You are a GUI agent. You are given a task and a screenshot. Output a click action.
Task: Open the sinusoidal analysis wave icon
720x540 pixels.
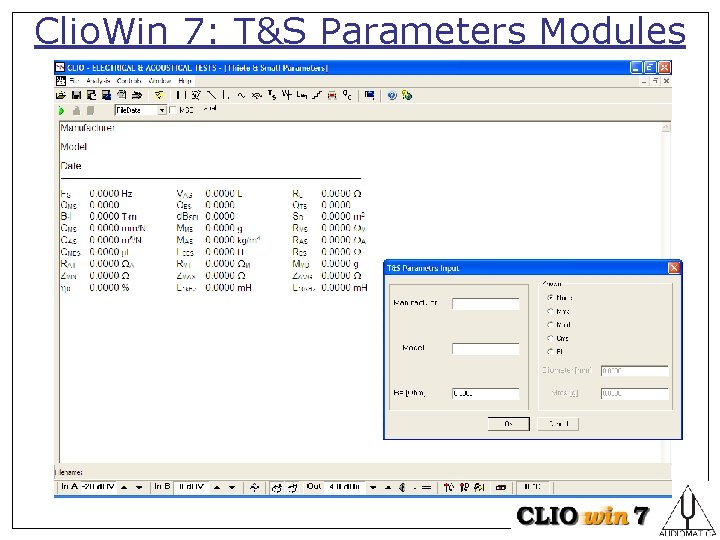coord(242,96)
